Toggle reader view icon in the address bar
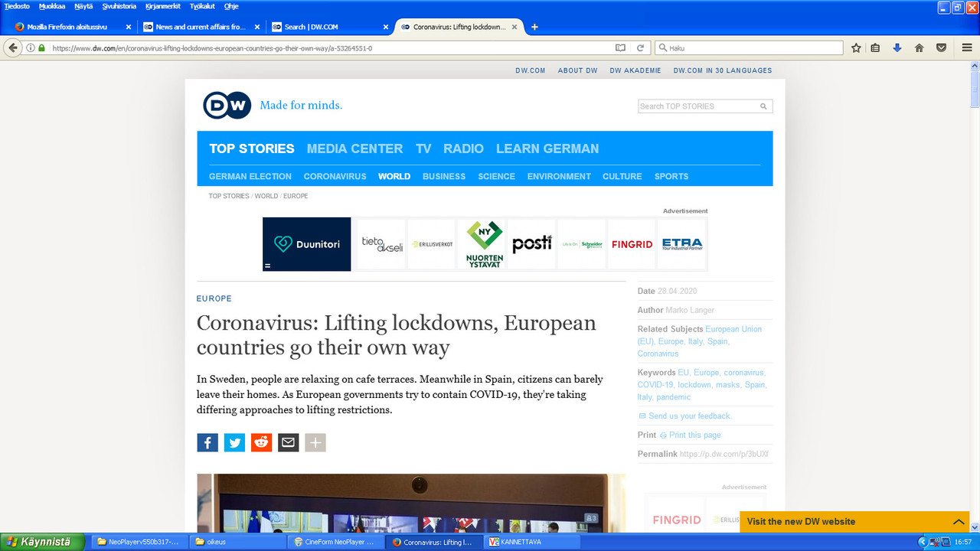 coord(620,47)
